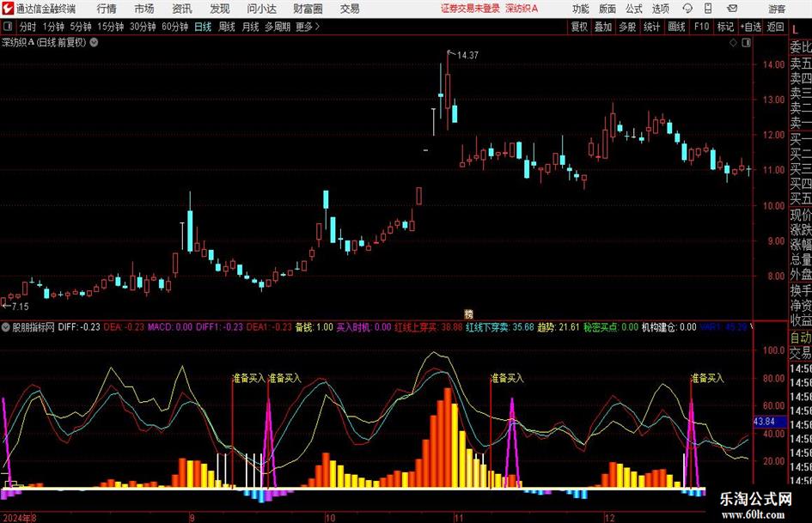This screenshot has height=523, width=812.
Task: Click the 游客 user account label
Action: [777, 9]
